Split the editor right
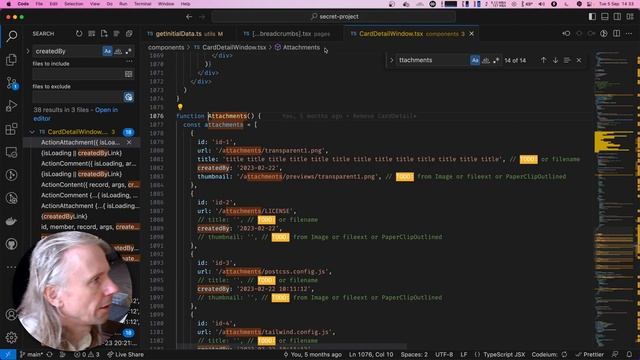 [x=616, y=33]
